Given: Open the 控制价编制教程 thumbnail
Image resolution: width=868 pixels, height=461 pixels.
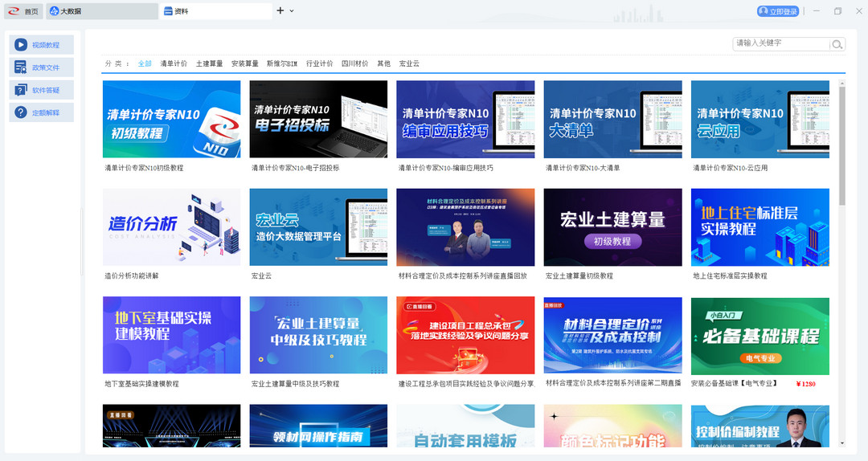Looking at the screenshot, I should tap(760, 426).
